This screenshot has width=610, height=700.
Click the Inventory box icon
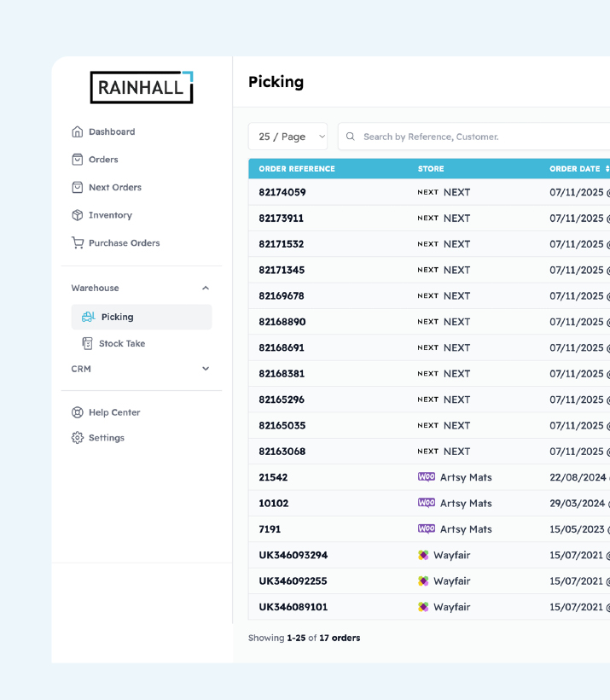78,215
